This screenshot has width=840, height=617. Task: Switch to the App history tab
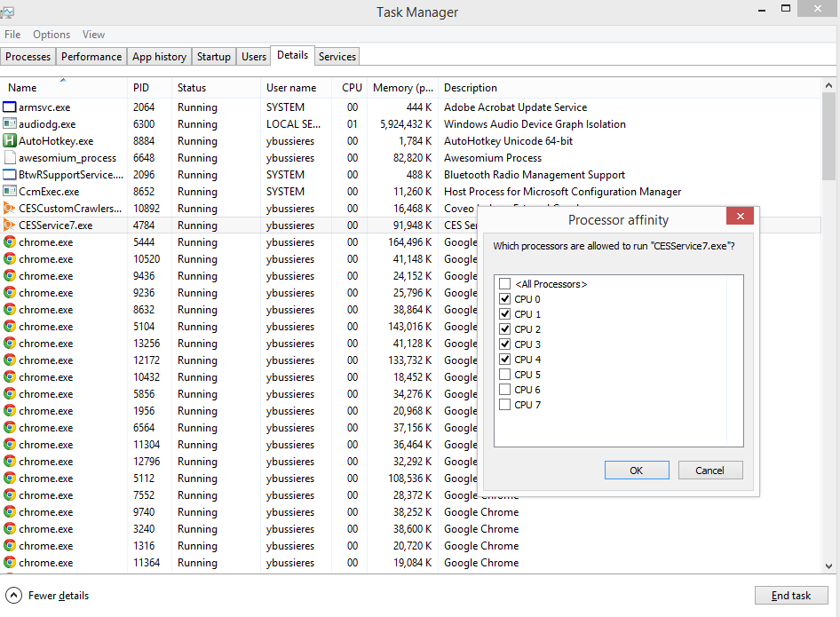point(159,56)
